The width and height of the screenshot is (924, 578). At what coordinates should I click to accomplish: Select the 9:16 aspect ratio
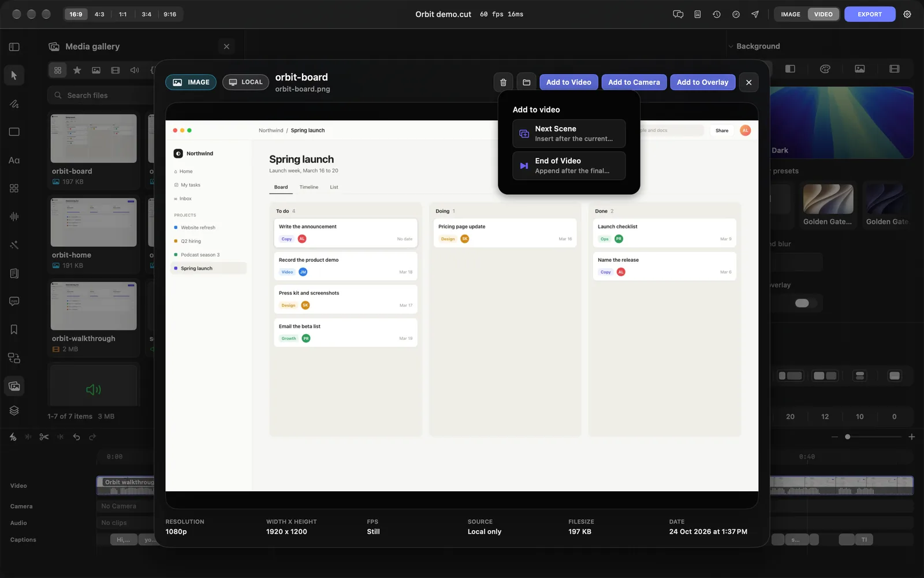pyautogui.click(x=170, y=14)
